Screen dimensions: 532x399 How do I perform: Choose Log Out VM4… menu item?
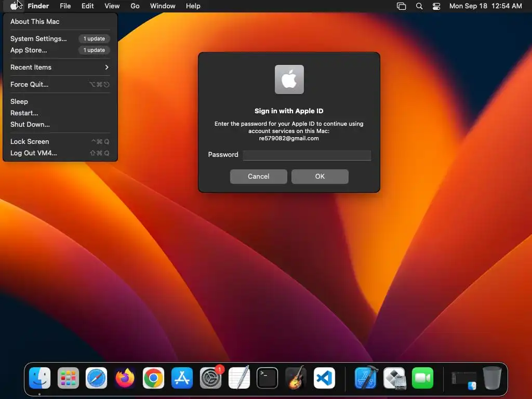pyautogui.click(x=60, y=153)
